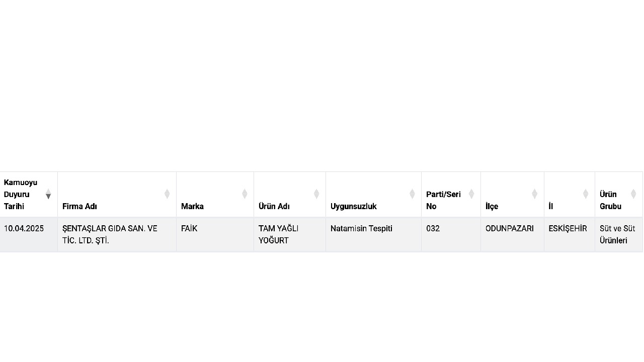Click the Ürün Adı header label
This screenshot has height=362, width=644.
(x=274, y=206)
